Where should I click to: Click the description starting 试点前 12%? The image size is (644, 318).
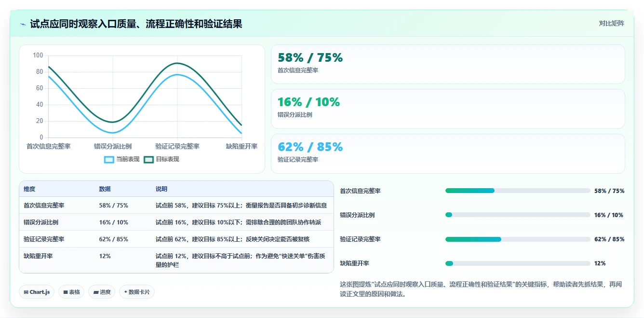(x=241, y=261)
